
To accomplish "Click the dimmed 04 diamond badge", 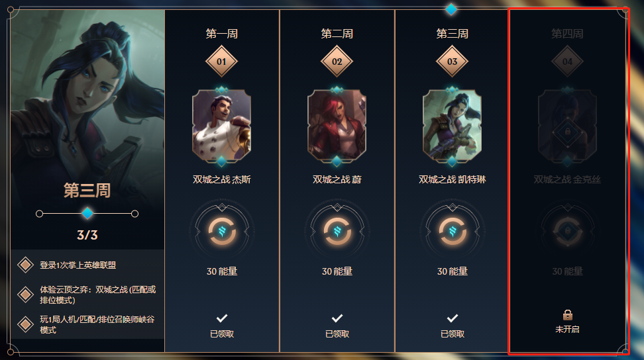I will tap(567, 62).
